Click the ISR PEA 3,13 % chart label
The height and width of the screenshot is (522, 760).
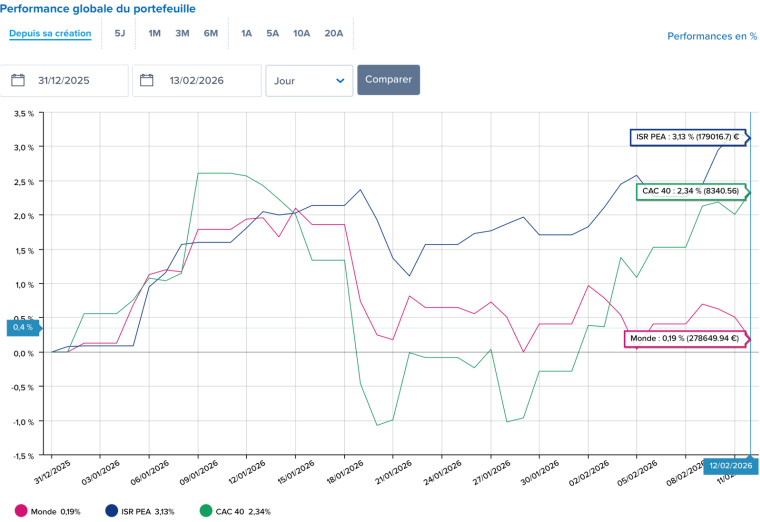[687, 137]
